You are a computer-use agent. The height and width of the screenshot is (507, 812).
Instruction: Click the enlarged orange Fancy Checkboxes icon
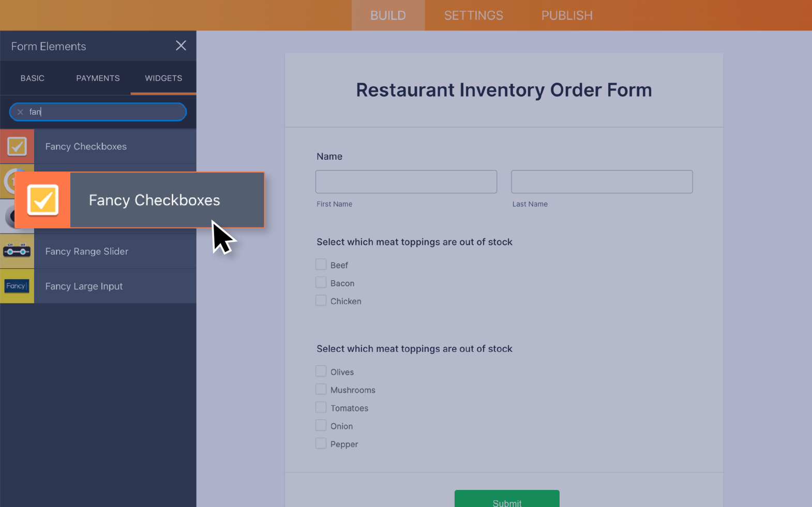coord(43,200)
